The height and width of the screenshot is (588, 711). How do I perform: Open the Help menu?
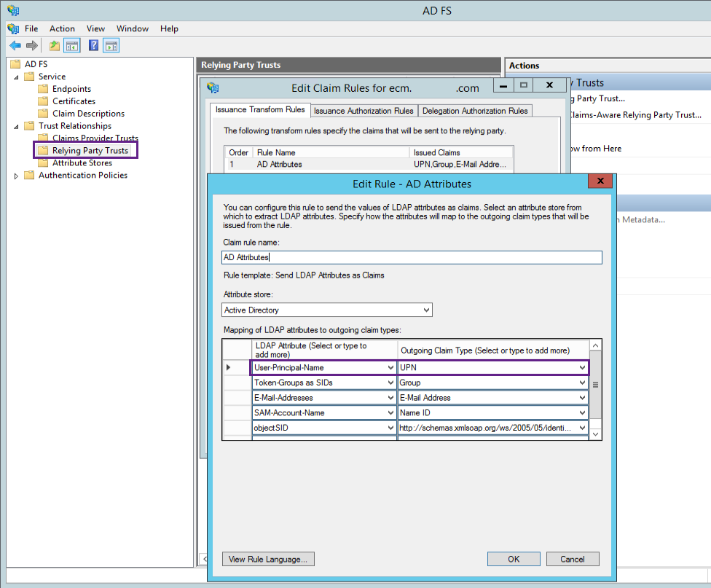[169, 28]
